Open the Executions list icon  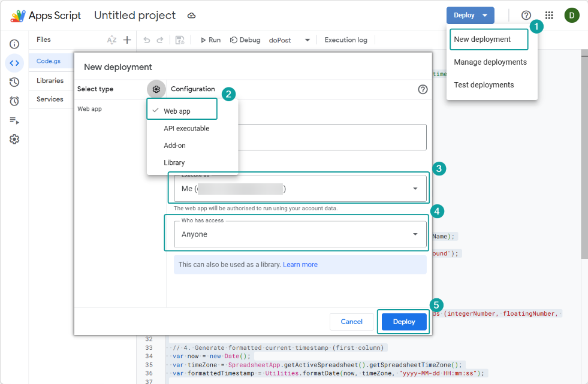[14, 120]
